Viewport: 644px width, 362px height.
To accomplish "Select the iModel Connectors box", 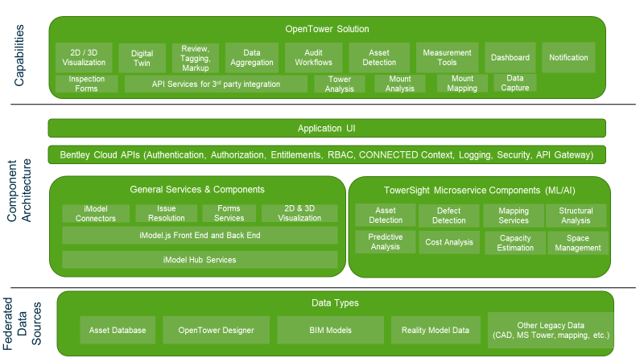I will (96, 213).
